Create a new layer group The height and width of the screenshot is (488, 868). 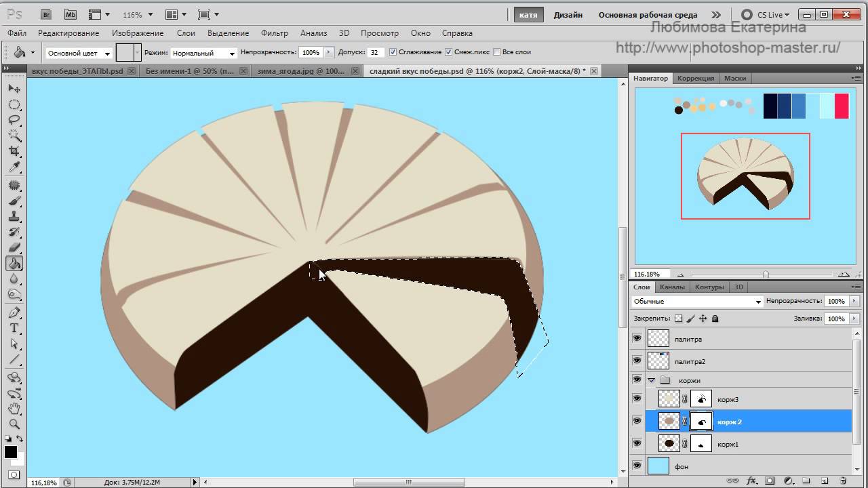806,481
